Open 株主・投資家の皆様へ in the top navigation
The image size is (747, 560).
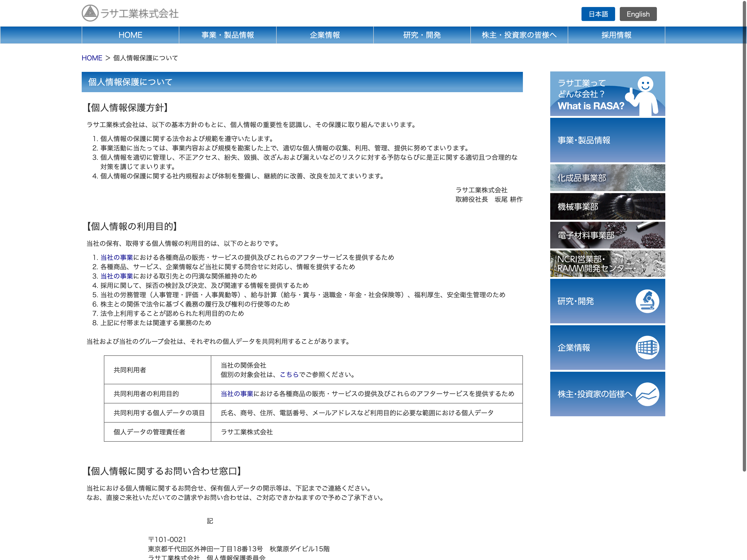click(519, 35)
